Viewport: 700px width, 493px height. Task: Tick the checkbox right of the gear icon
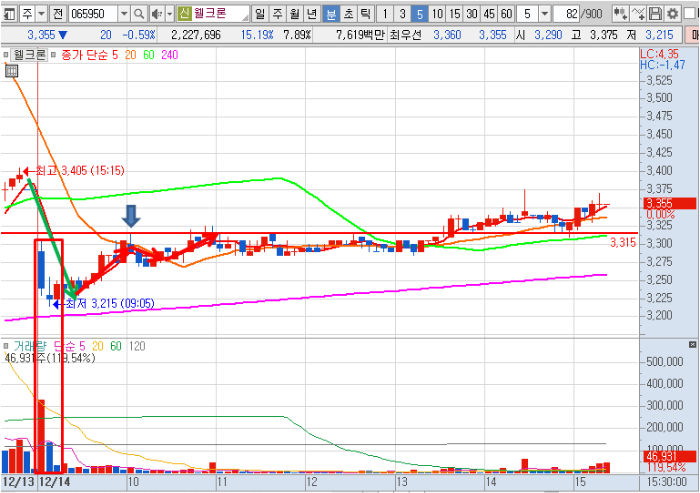(x=690, y=14)
